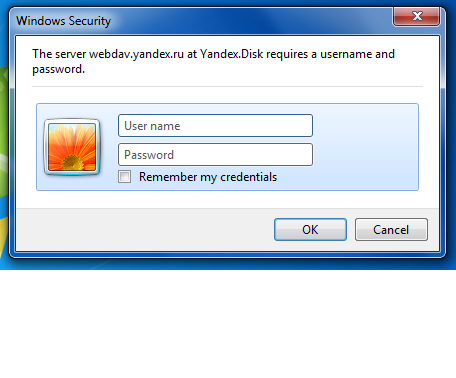Click the "Remember my credentials" label text
Image resolution: width=456 pixels, height=378 pixels.
coord(208,177)
